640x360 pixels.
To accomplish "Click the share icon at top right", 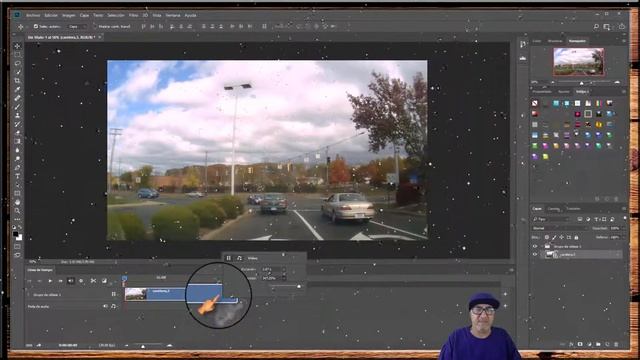I will 622,27.
